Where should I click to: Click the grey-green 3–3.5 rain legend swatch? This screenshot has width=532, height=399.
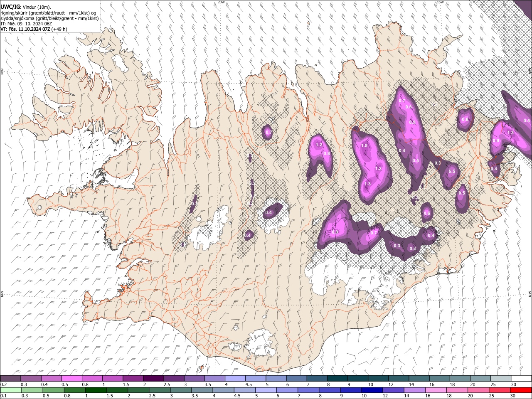pyautogui.click(x=181, y=390)
